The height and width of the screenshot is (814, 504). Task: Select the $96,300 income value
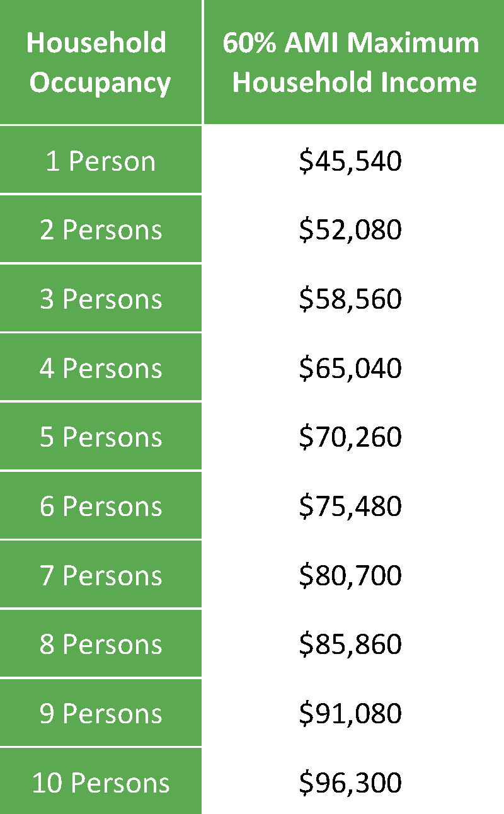click(x=350, y=783)
